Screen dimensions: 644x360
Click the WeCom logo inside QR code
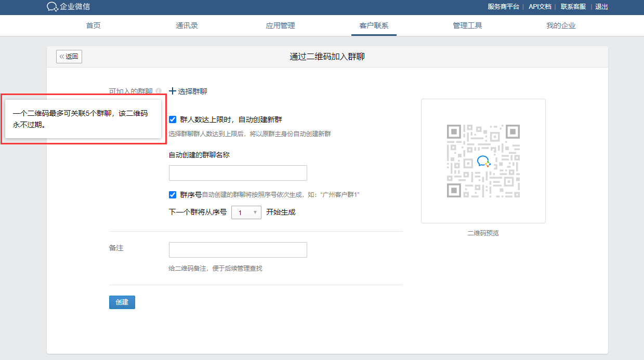(x=483, y=161)
